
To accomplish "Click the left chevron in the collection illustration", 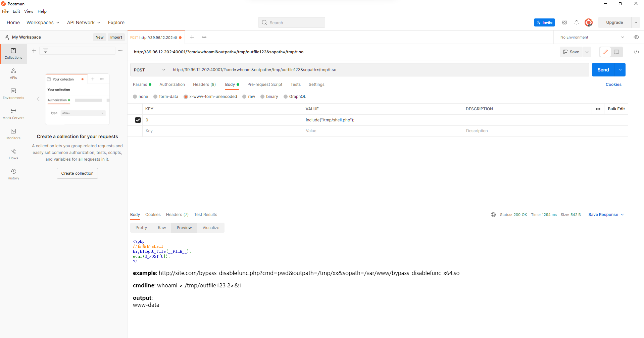I will tap(38, 99).
